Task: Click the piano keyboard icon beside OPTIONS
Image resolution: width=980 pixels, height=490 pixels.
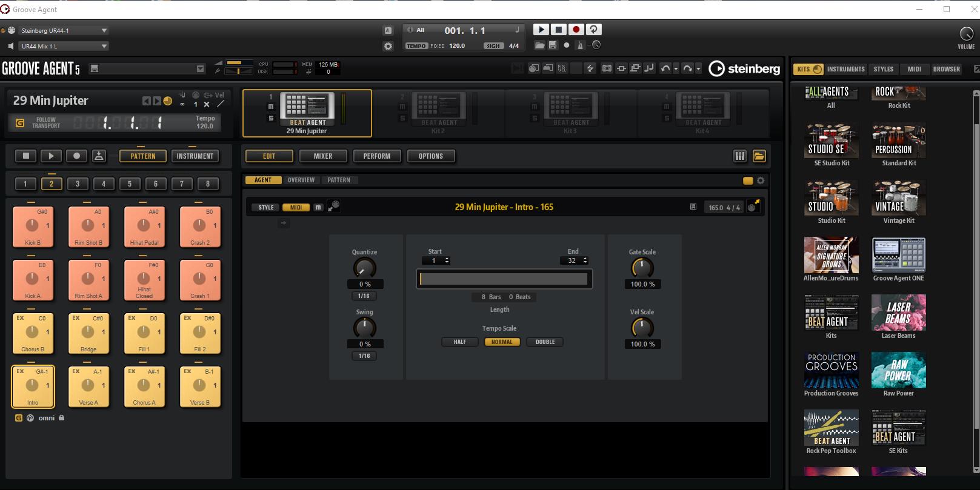Action: [x=740, y=156]
